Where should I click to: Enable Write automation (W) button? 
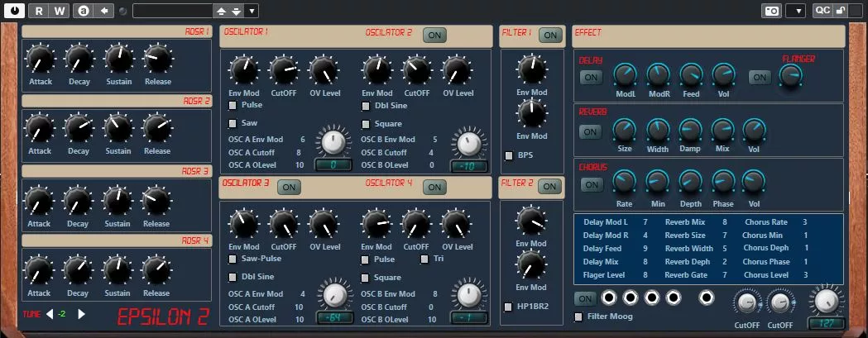[59, 11]
